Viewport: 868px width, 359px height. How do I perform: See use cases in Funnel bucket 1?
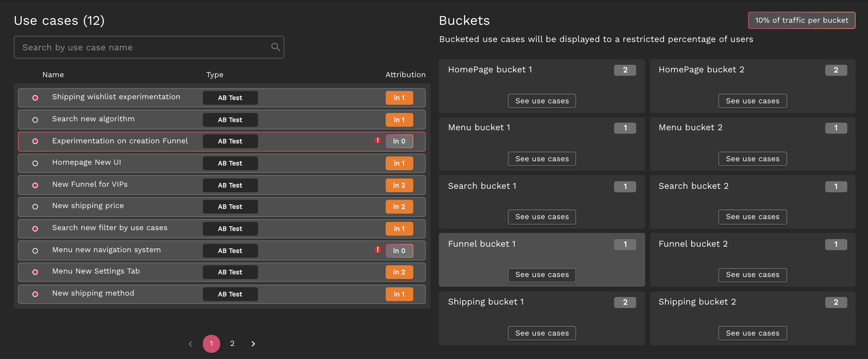click(x=542, y=275)
